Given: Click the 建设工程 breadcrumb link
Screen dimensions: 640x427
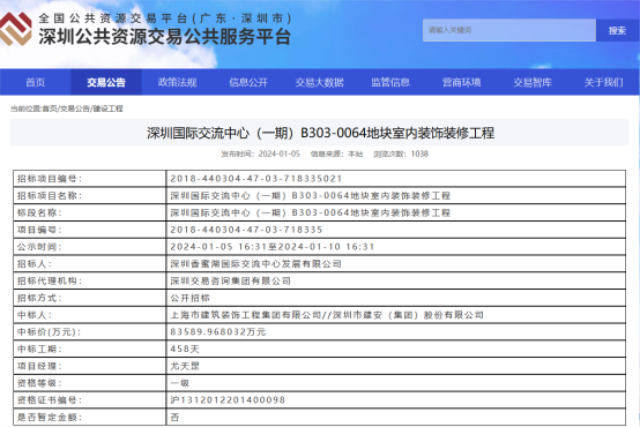Looking at the screenshot, I should click(108, 109).
